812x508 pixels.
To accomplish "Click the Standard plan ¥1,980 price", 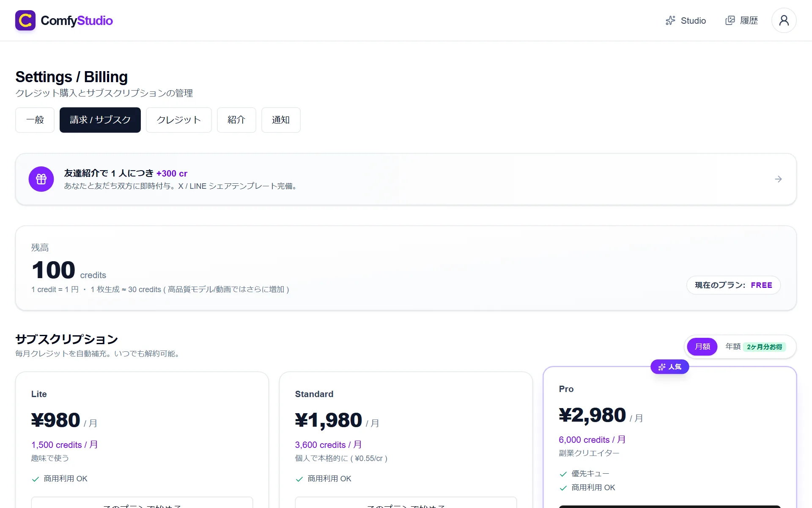I will pyautogui.click(x=329, y=420).
